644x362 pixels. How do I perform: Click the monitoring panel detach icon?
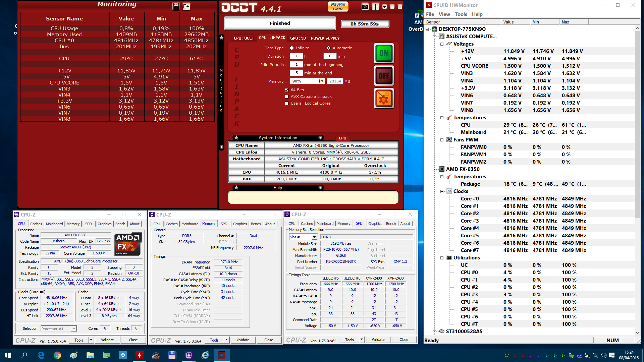186,6
